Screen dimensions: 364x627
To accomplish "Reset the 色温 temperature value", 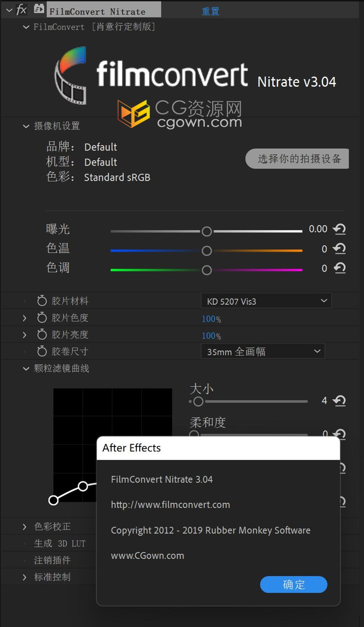I will pos(339,249).
